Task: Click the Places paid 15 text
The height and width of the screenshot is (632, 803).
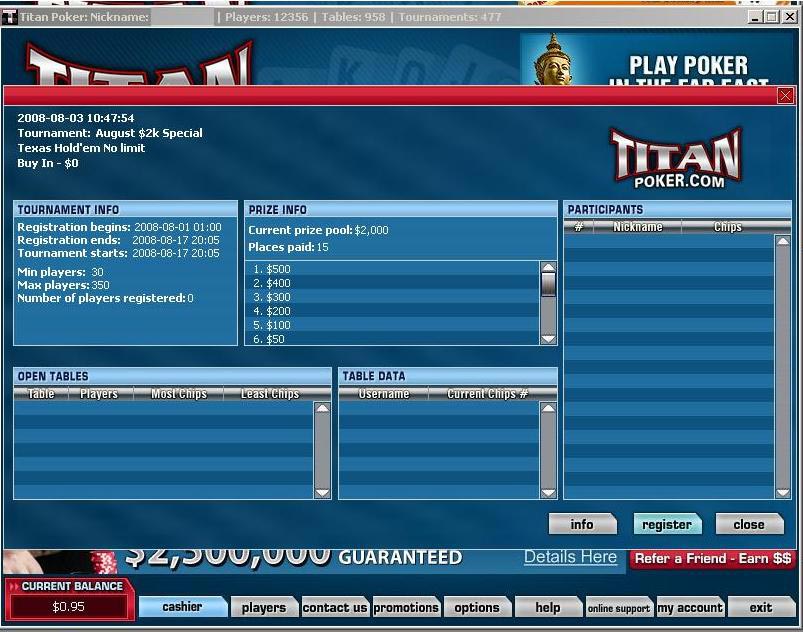Action: pyautogui.click(x=288, y=247)
